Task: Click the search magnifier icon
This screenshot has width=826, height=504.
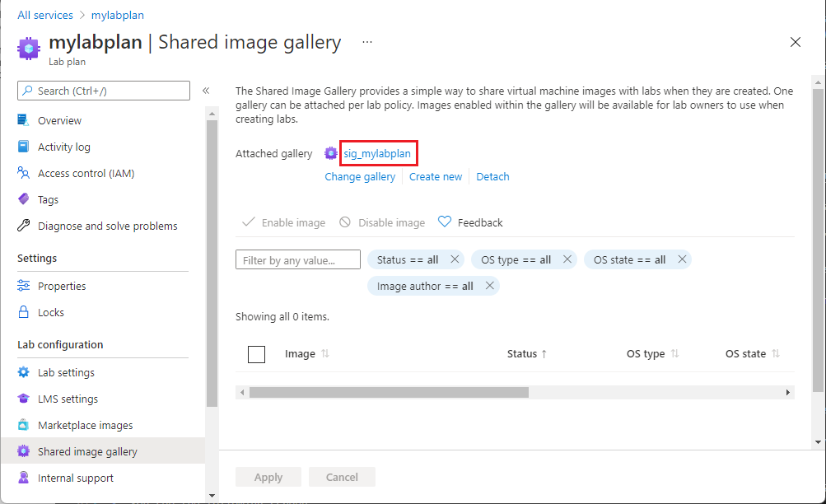Action: tap(27, 91)
